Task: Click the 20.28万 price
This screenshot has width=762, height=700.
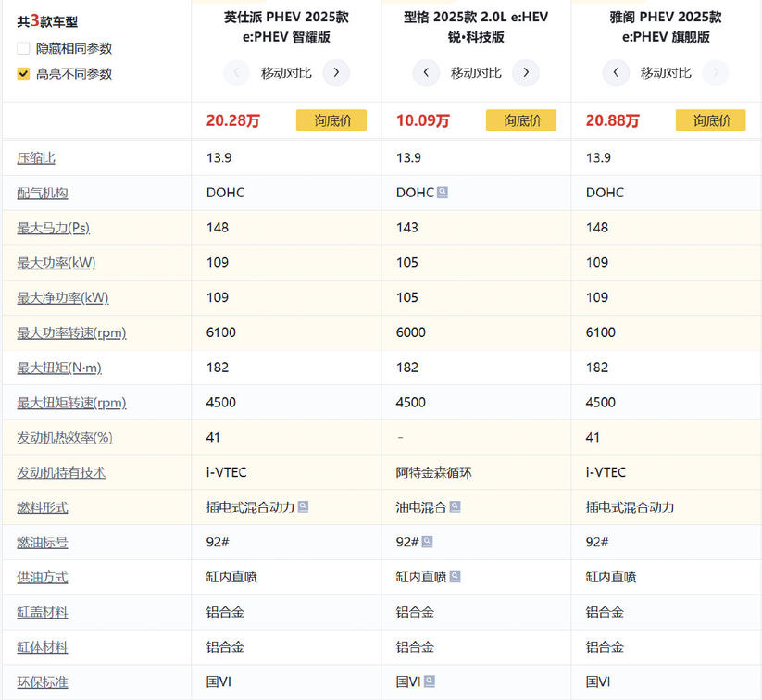Action: coord(232,120)
